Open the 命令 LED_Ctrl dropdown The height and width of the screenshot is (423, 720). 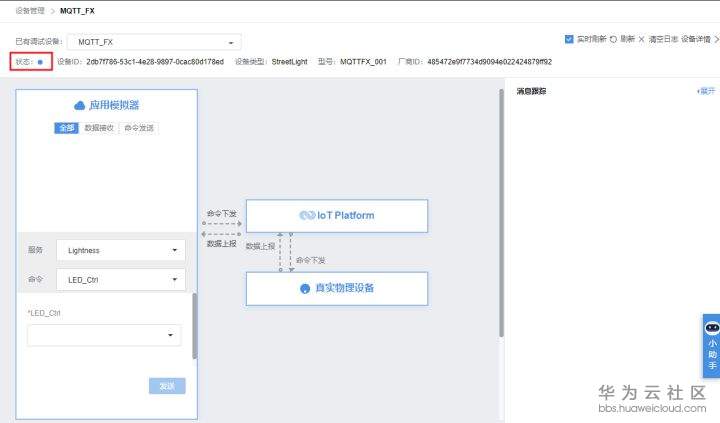tap(121, 280)
